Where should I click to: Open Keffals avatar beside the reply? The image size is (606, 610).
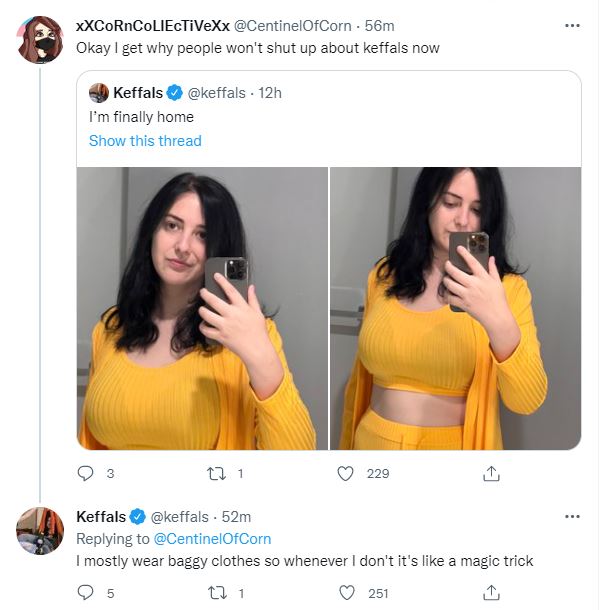40,531
